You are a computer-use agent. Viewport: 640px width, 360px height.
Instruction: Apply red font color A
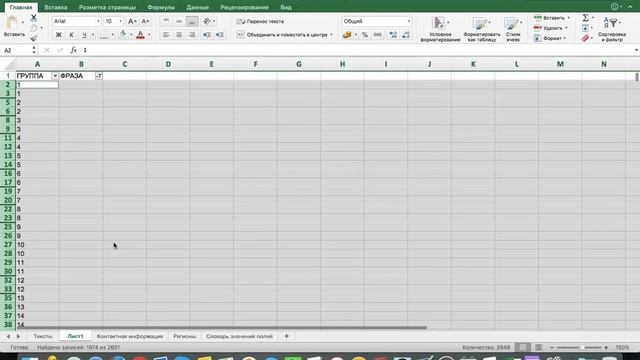click(x=140, y=35)
